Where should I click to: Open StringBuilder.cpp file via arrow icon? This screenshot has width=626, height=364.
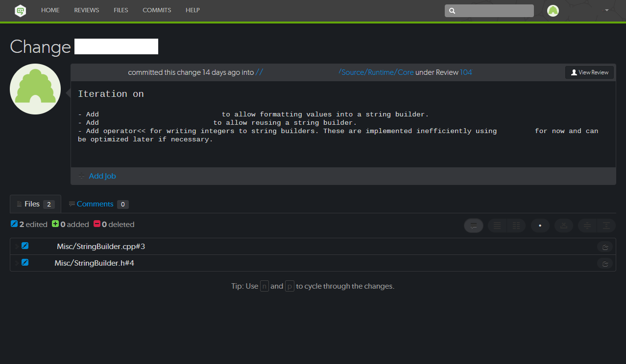605,247
